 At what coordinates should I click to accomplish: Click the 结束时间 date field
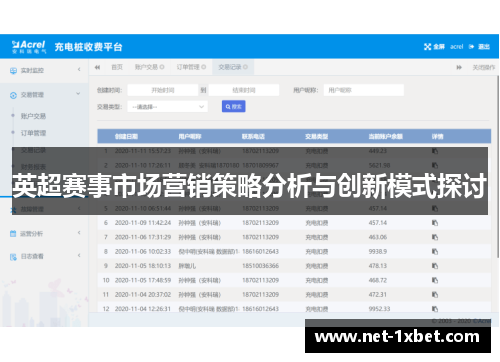(x=244, y=90)
